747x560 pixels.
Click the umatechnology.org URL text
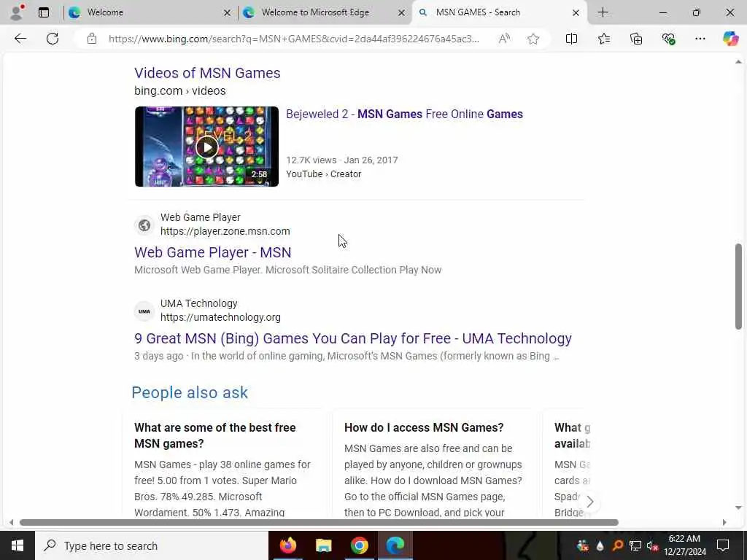(220, 317)
